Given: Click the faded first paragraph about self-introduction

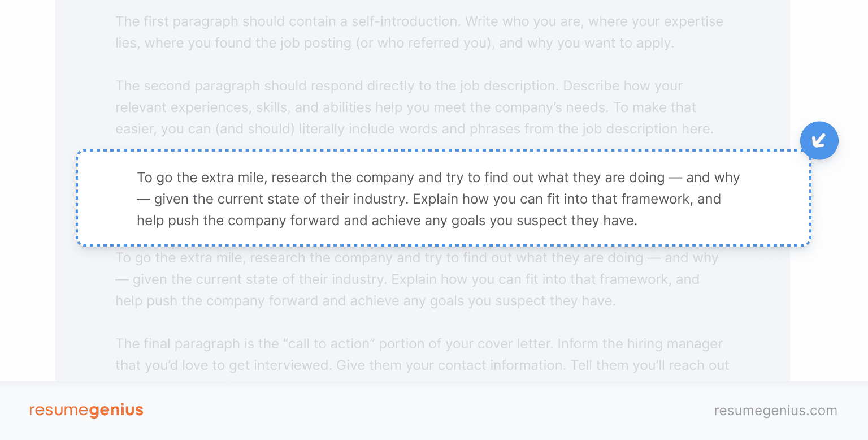Looking at the screenshot, I should (419, 32).
